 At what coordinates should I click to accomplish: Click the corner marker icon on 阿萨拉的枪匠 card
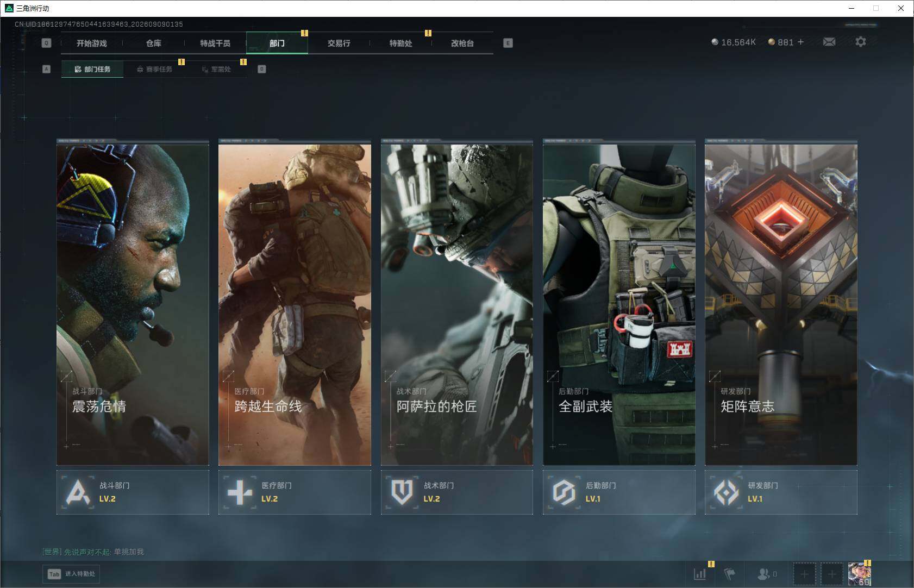(390, 376)
